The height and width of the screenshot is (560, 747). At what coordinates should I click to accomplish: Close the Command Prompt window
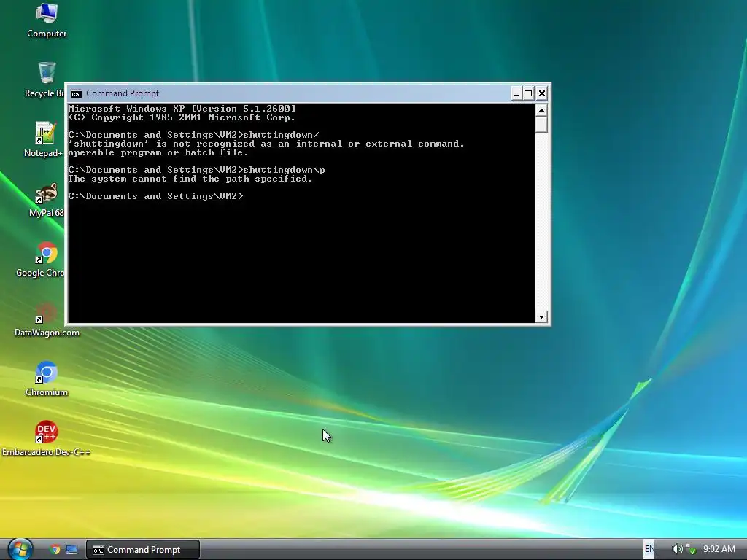click(542, 93)
